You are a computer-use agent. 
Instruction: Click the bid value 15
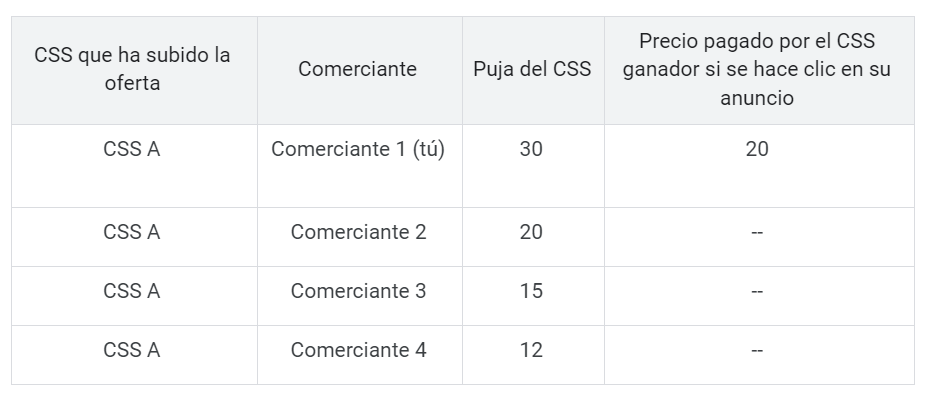click(531, 291)
